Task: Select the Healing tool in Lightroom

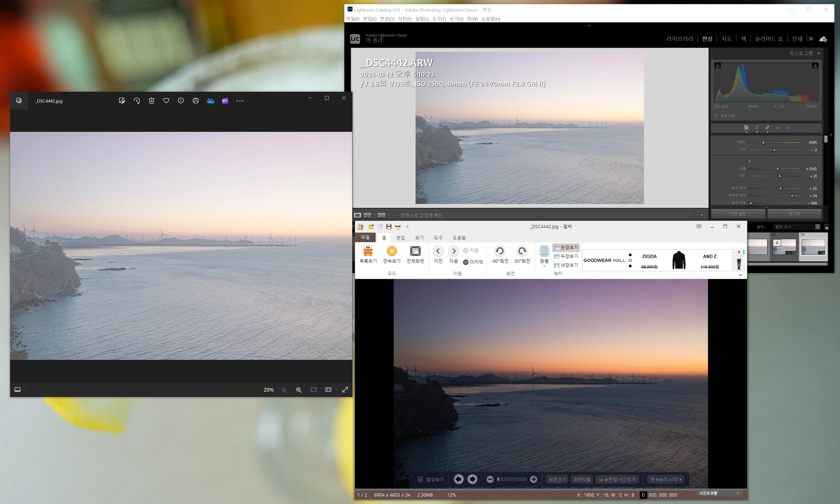Action: tap(767, 128)
